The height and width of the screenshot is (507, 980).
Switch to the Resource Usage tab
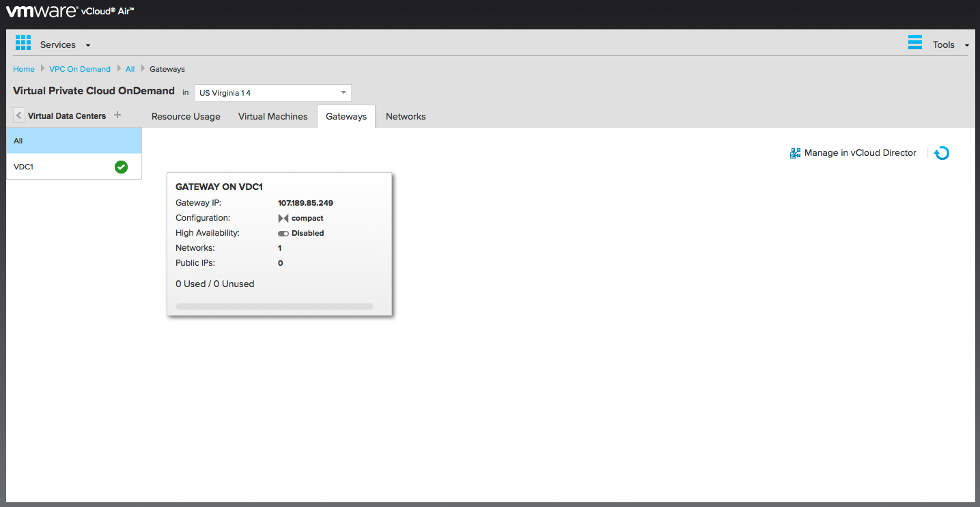(x=186, y=117)
